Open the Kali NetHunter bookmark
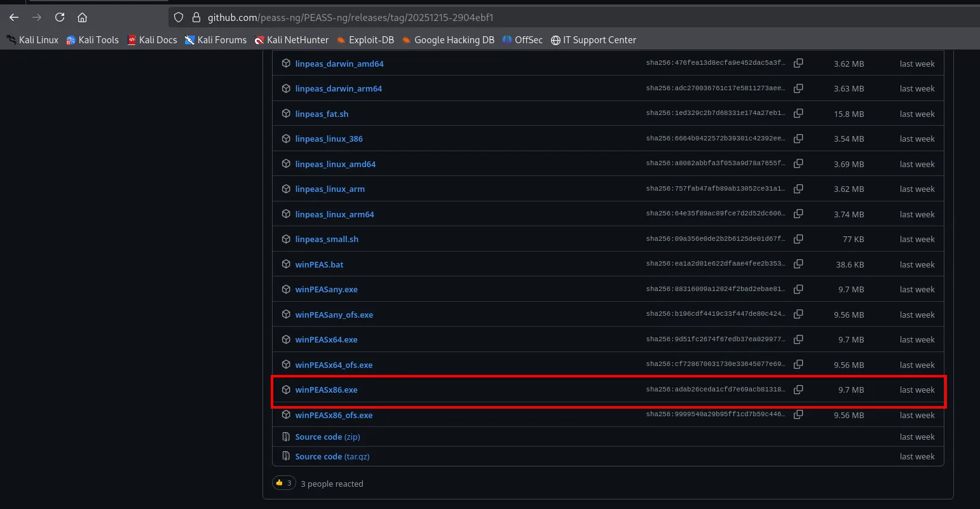This screenshot has height=509, width=980. click(292, 40)
